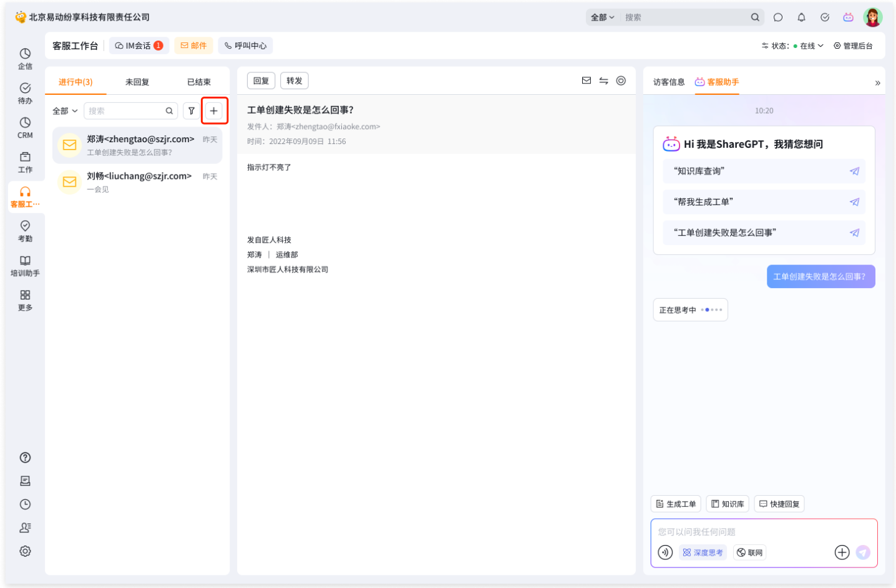Select the 客服助手 tab
This screenshot has width=896, height=588.
(717, 82)
